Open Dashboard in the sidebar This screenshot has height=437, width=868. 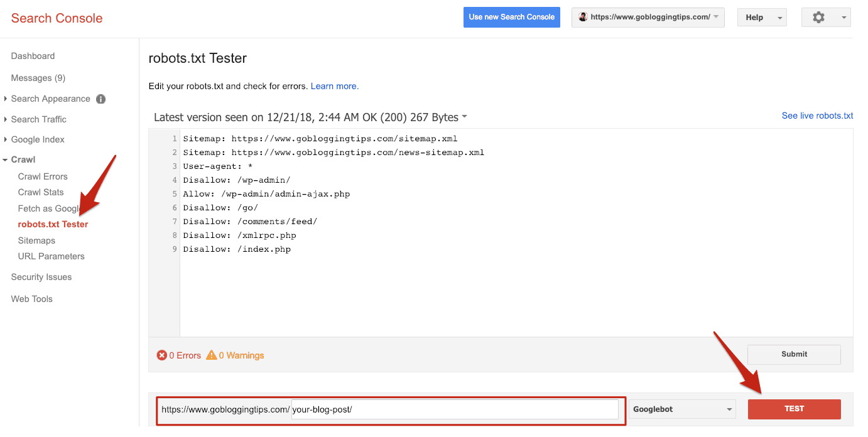pos(33,56)
